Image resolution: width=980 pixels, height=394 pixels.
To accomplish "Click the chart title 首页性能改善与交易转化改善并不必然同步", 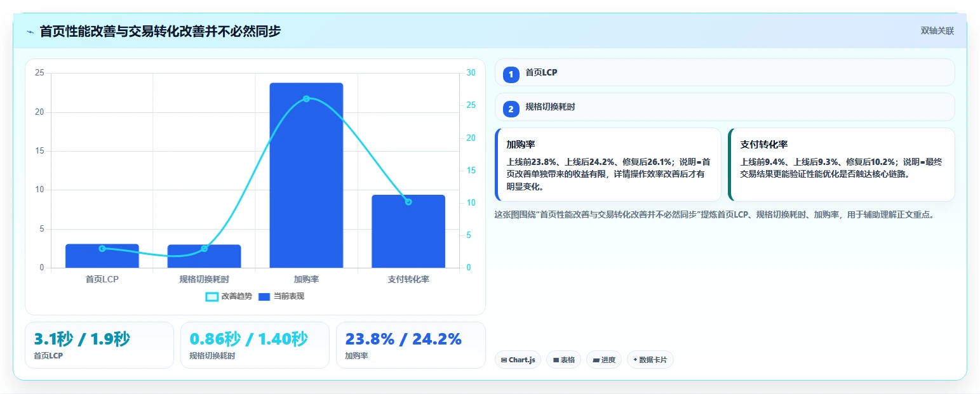I will 160,31.
